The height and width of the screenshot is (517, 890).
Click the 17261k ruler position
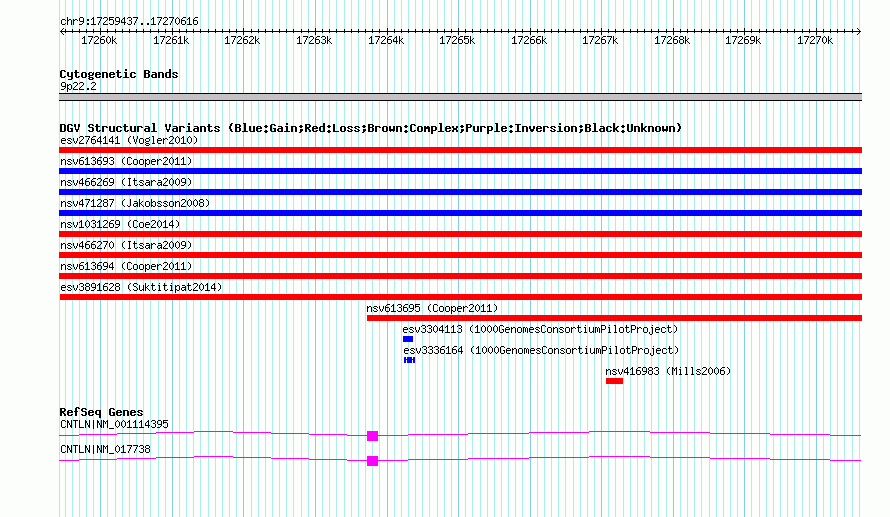pos(171,40)
